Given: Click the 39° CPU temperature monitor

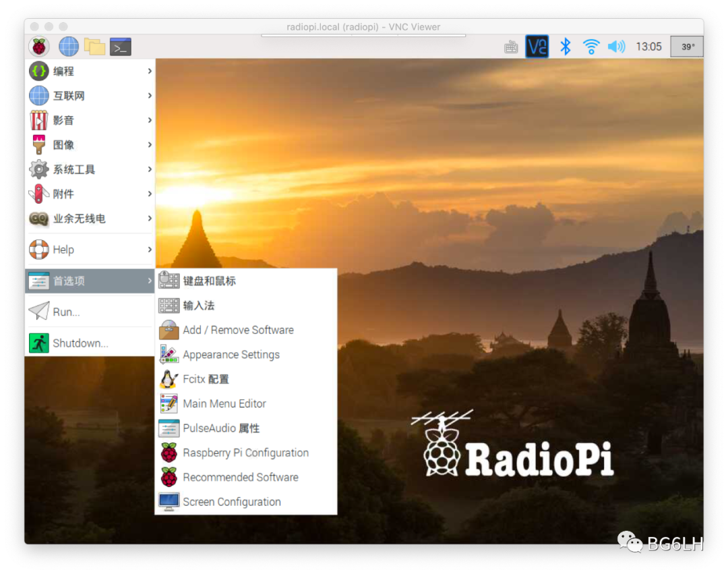Looking at the screenshot, I should coord(687,47).
